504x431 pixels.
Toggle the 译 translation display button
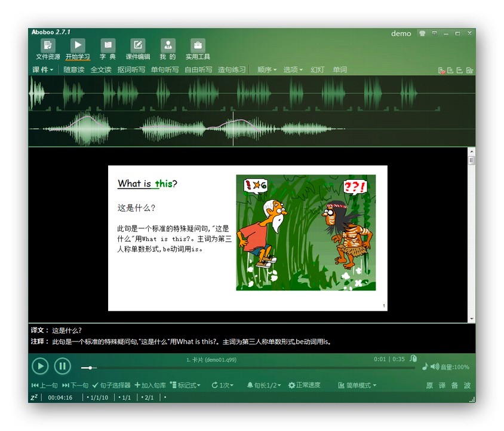(442, 386)
